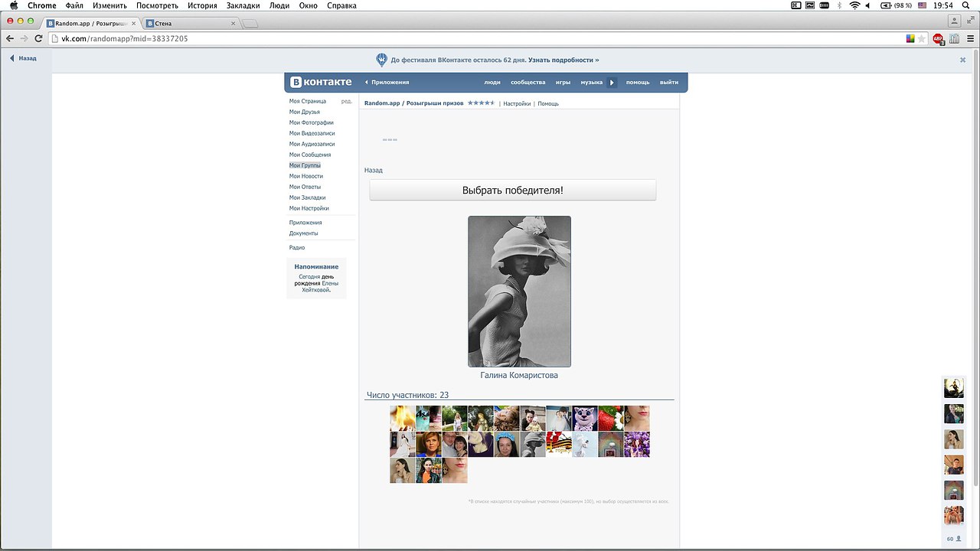Click the Выбрать победителя! button
980x551 pixels.
[x=512, y=190]
